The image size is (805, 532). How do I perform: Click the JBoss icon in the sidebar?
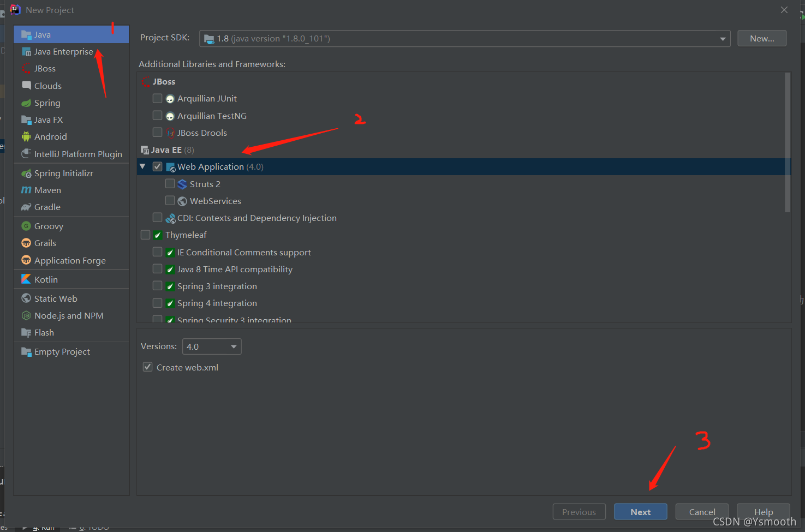[x=26, y=69]
